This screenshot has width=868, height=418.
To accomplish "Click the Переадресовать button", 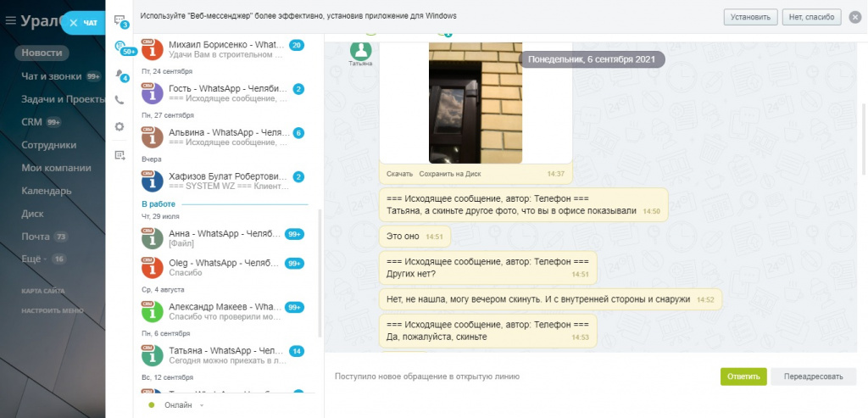I will (x=813, y=376).
